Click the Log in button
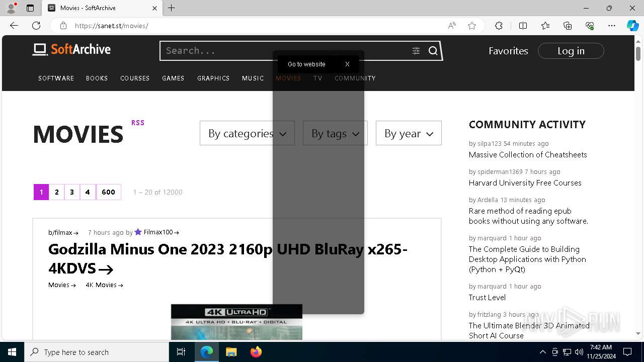 [x=571, y=51]
